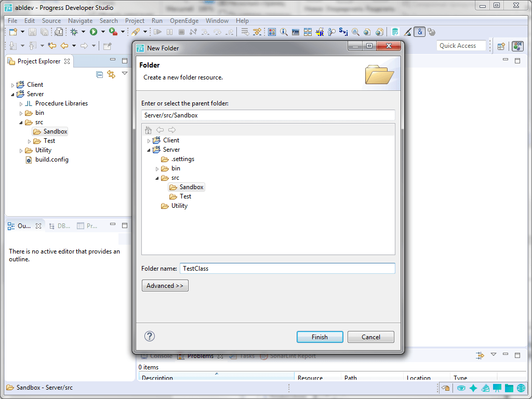Screen dimensions: 532x399
Task: Click the 'S→i' translation toolbar icon
Action: [x=343, y=32]
